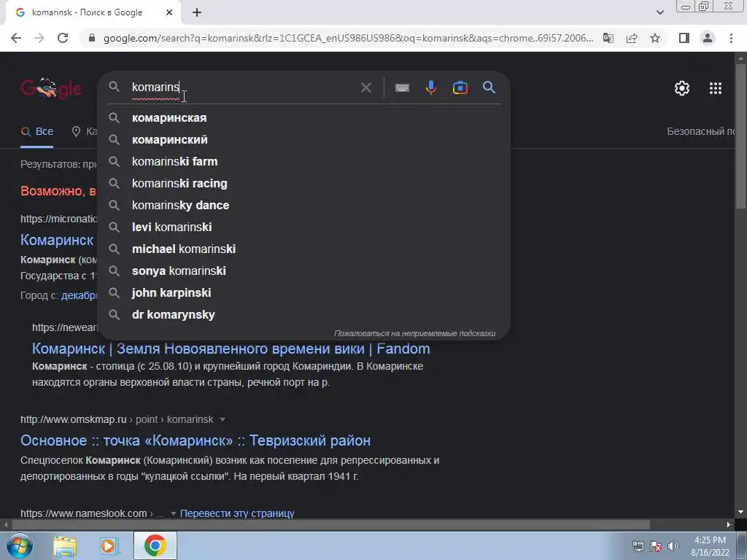Open the taskbar clock showing 4:25 PM
Viewport: 747px width, 560px height.
[710, 546]
